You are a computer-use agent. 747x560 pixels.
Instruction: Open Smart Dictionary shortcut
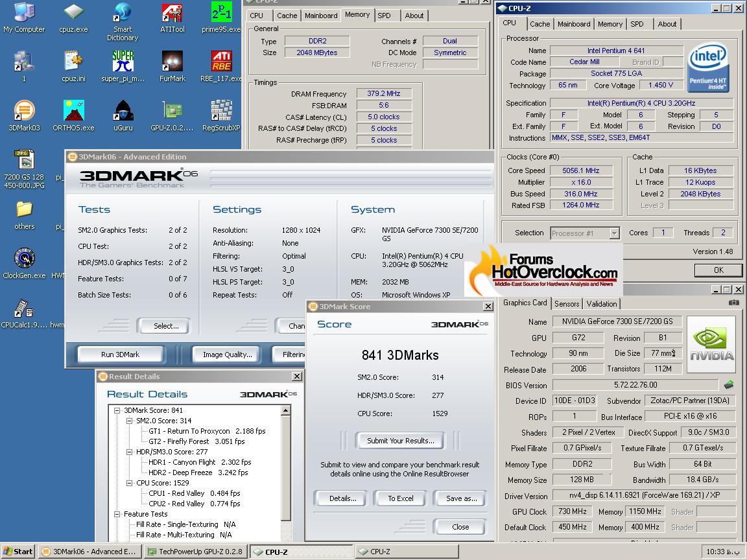tap(123, 22)
